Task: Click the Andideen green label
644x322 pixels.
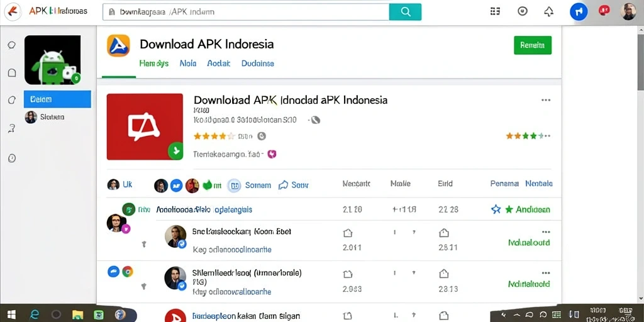Action: point(533,209)
